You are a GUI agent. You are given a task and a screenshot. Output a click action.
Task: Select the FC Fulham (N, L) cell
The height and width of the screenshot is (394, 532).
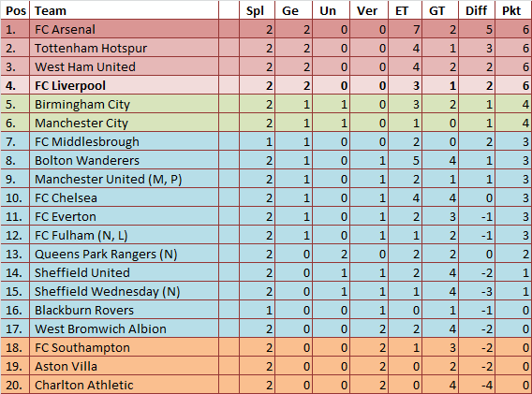click(x=125, y=235)
